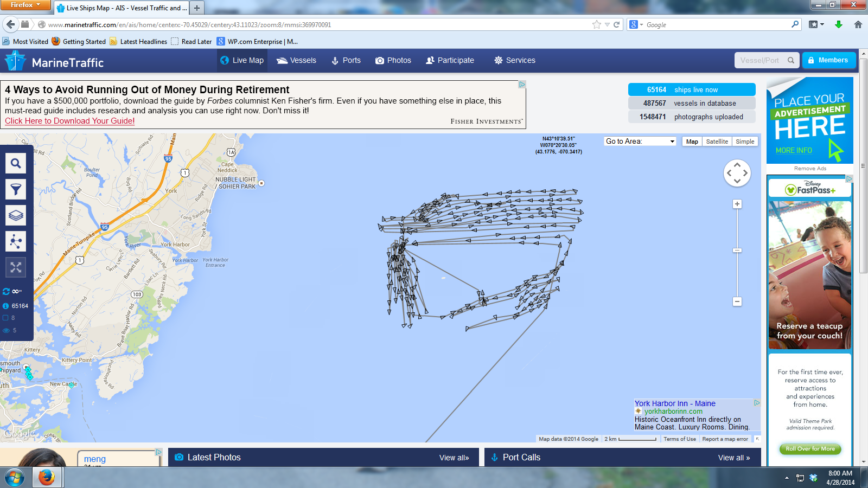The height and width of the screenshot is (488, 868).
Task: Click the Members button
Action: point(828,60)
